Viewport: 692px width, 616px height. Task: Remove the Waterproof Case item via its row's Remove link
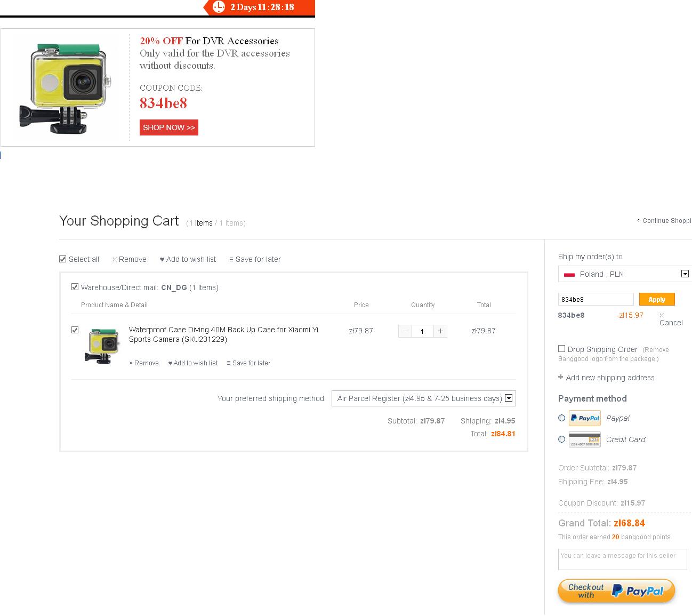[x=144, y=363]
